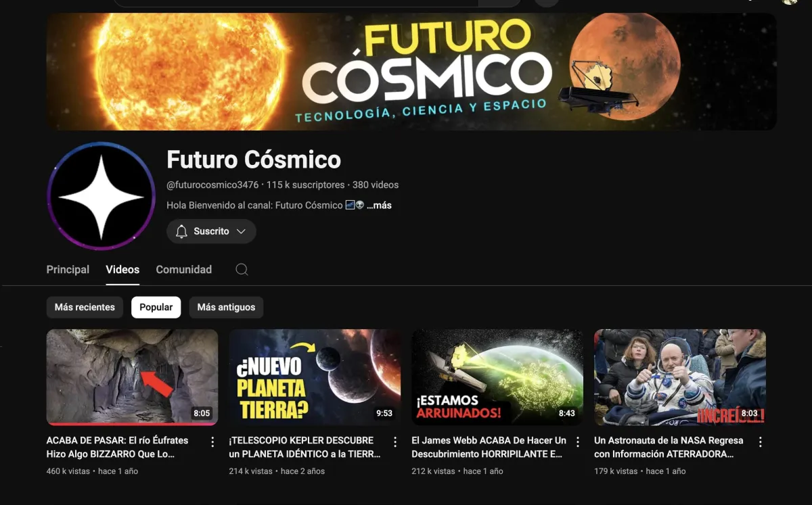The height and width of the screenshot is (505, 812).
Task: Open options menu for Río Éufrates video
Action: pyautogui.click(x=212, y=441)
